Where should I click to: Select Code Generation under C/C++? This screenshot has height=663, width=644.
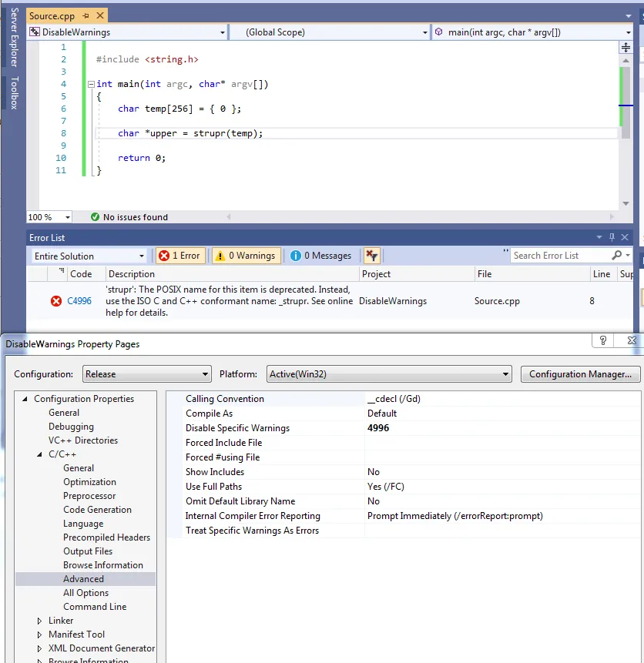pos(97,510)
